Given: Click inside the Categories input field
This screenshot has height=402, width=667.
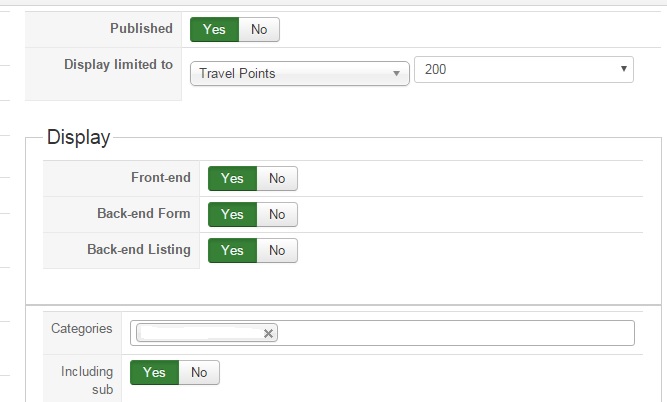Looking at the screenshot, I should [x=450, y=333].
